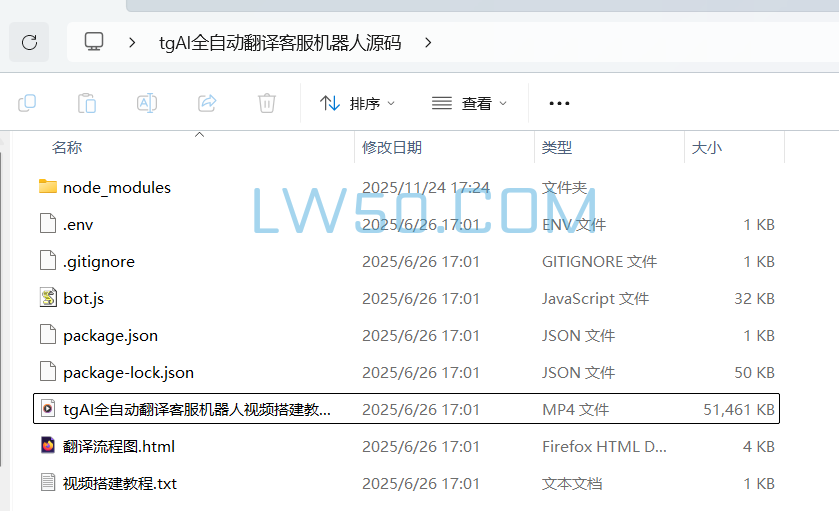Click the sort arrow above 名称

[200, 134]
